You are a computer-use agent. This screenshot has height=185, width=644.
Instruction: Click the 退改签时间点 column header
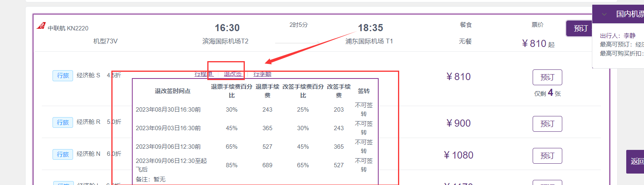(172, 91)
